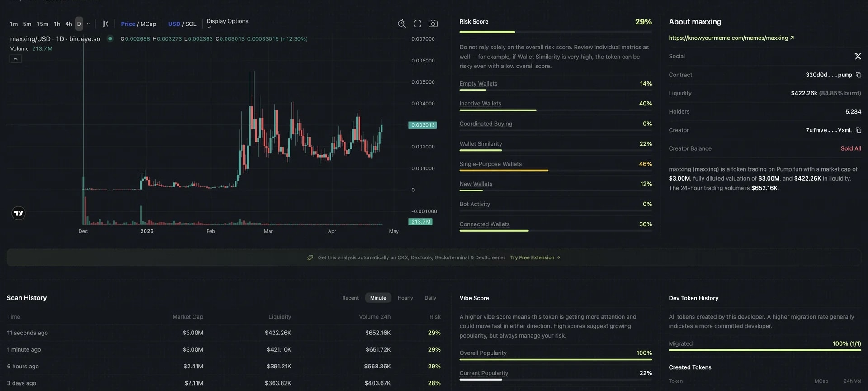The image size is (868, 391).
Task: Switch denomination to SOL
Action: [191, 24]
